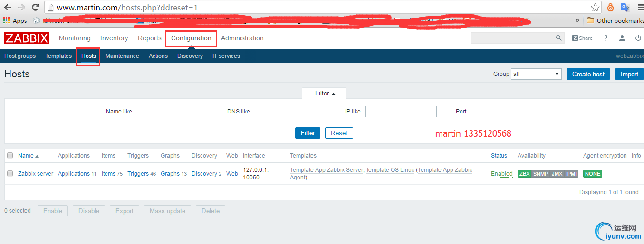
Task: Click the Zabbix Share button
Action: 582,38
